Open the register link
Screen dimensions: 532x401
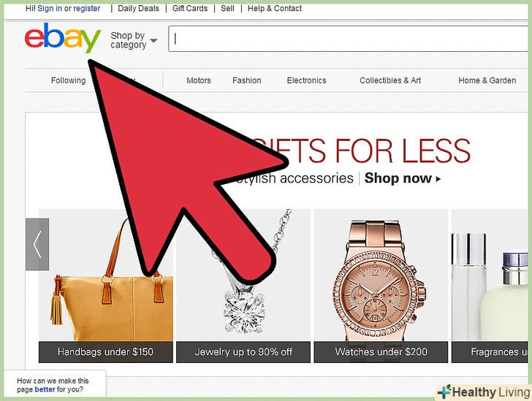point(87,9)
